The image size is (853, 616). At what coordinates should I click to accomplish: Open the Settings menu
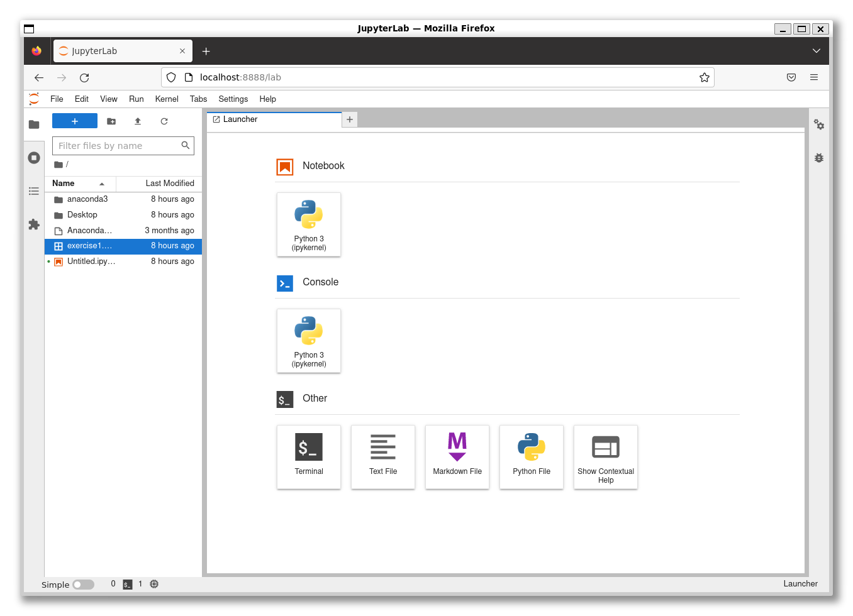pyautogui.click(x=233, y=99)
